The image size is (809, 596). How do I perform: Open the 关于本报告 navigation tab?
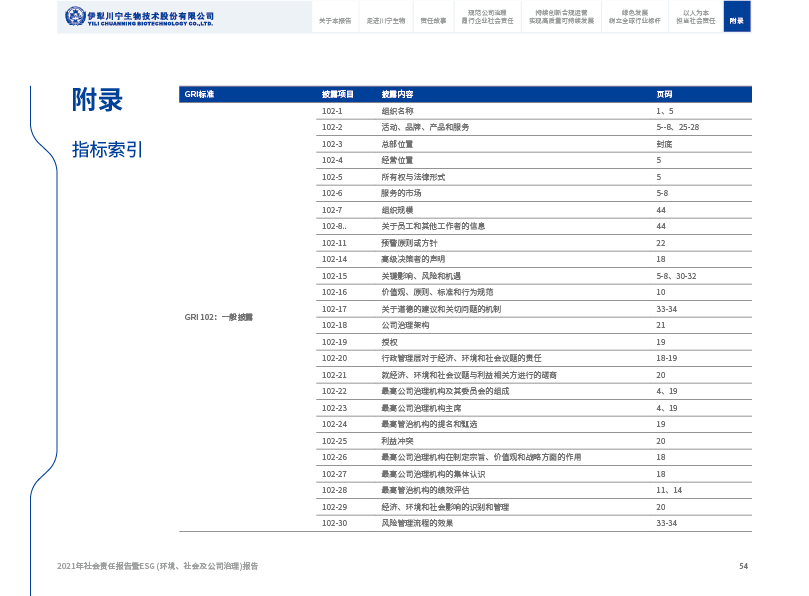coord(335,20)
